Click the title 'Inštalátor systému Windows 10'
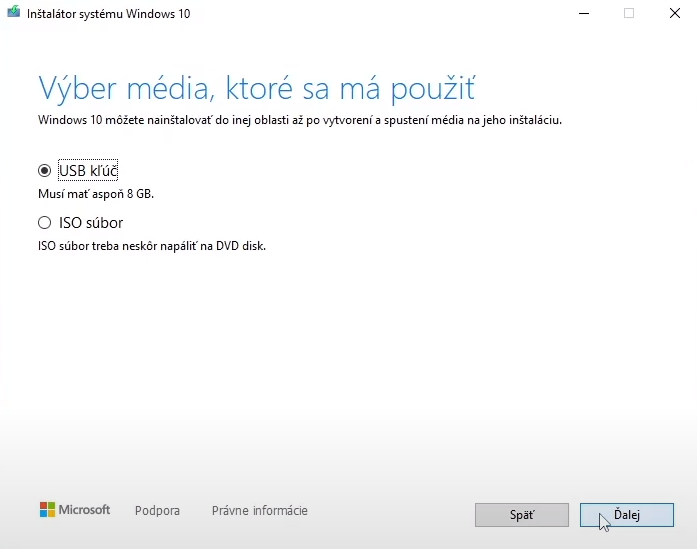This screenshot has width=697, height=549. (x=108, y=14)
